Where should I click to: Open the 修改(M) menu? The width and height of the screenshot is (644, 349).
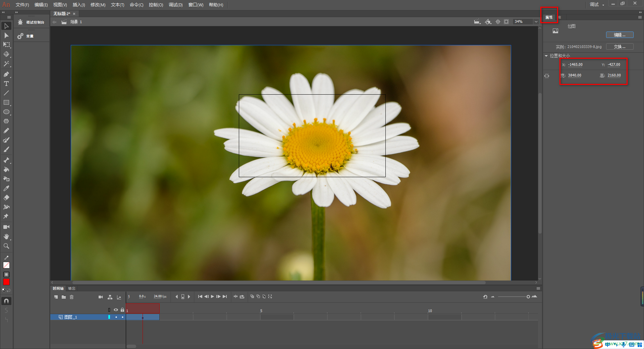point(98,5)
